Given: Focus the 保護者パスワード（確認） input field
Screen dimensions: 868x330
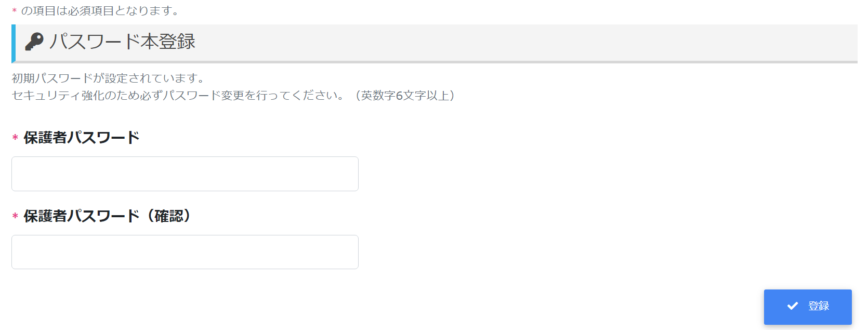Looking at the screenshot, I should (x=185, y=252).
